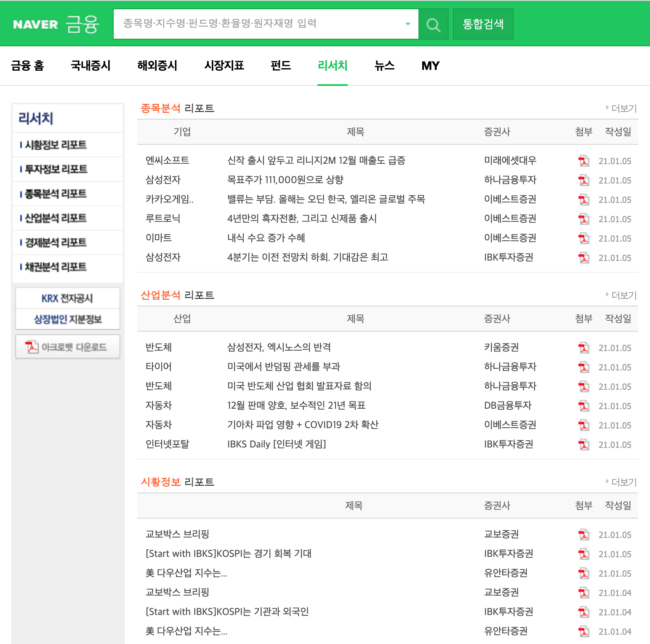Open PDF icon for 4분기는 이전 전망치 하회 report

coord(583,258)
